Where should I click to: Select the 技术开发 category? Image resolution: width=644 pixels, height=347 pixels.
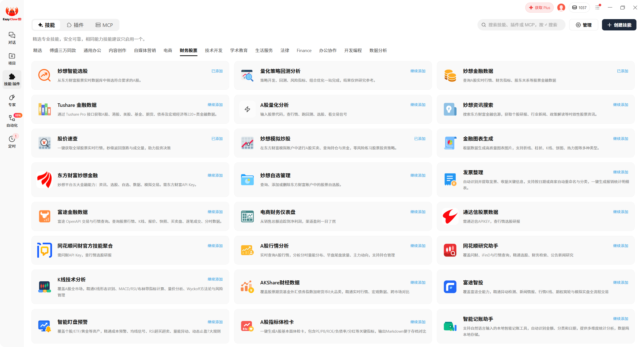pos(214,50)
